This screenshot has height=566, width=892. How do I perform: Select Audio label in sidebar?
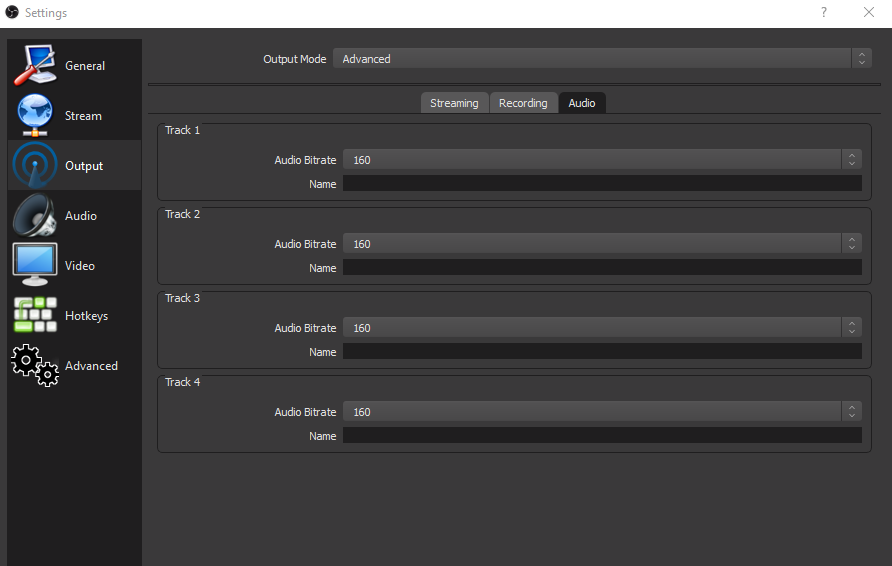click(x=81, y=216)
